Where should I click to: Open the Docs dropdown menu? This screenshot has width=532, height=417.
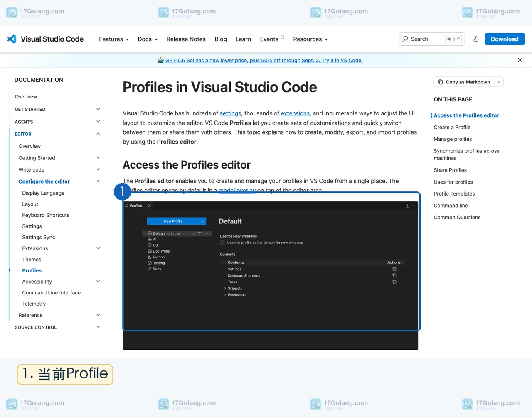pyautogui.click(x=148, y=39)
